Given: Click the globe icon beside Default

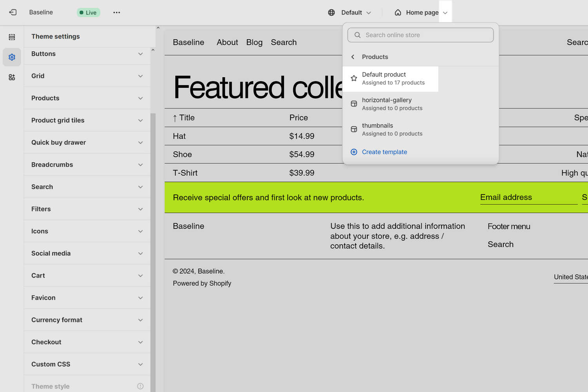Looking at the screenshot, I should 331,12.
